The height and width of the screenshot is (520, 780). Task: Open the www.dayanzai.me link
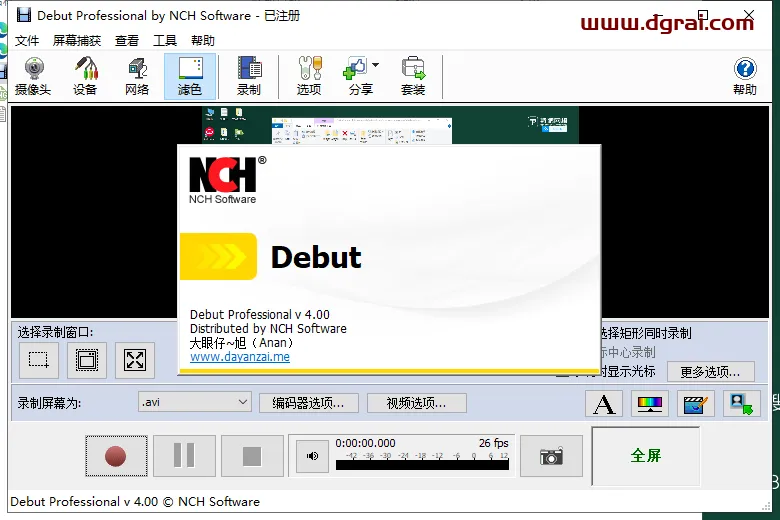pyautogui.click(x=240, y=357)
